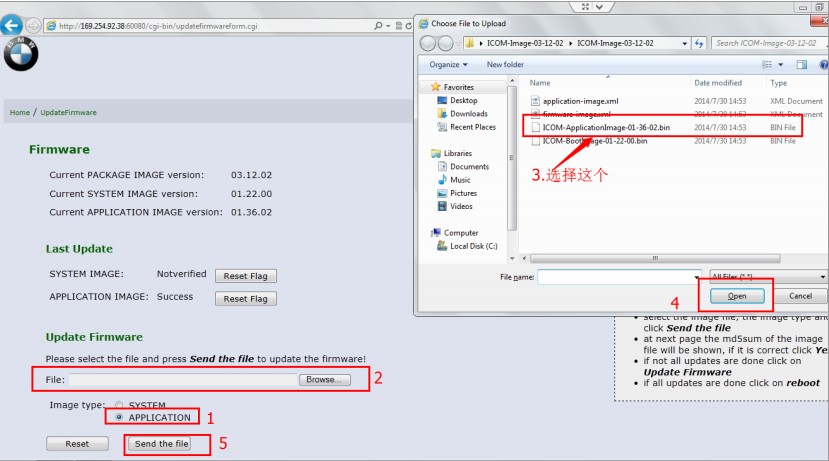Click the first ICOM-Image-03-12-02 breadcrumb segment
The width and height of the screenshot is (829, 461).
point(525,43)
